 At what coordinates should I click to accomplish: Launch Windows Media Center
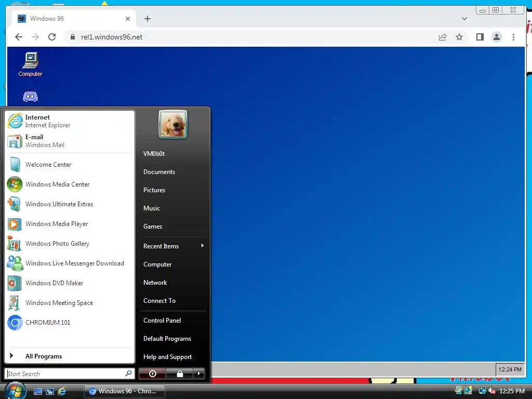(x=70, y=184)
